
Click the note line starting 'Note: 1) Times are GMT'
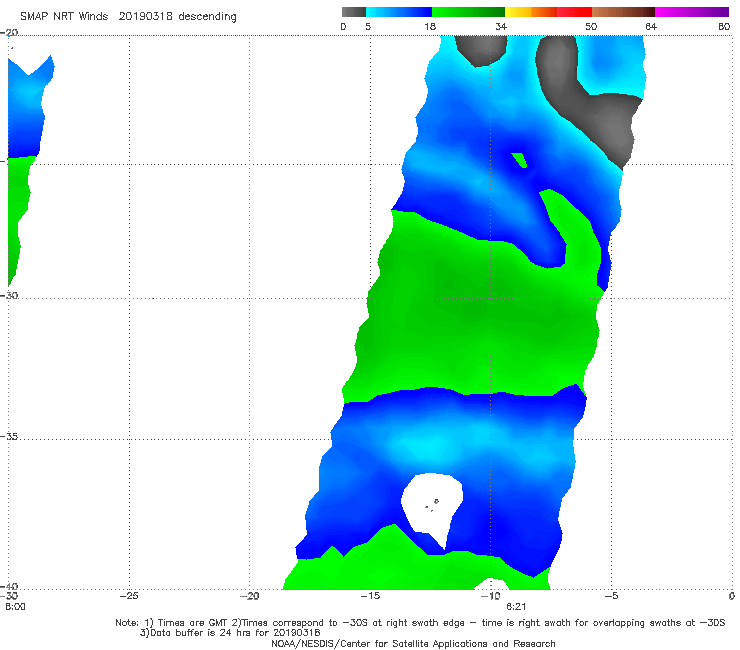click(420, 623)
